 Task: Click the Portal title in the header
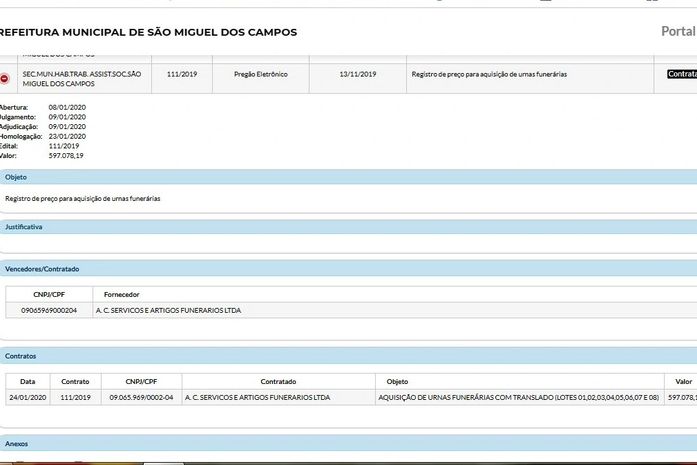[x=677, y=31]
